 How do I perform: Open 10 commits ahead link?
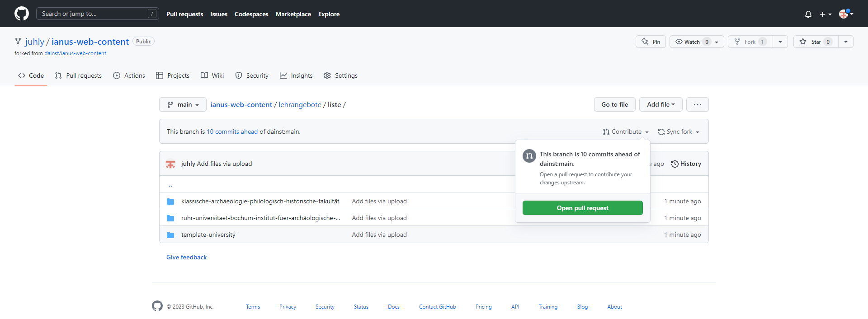tap(232, 131)
